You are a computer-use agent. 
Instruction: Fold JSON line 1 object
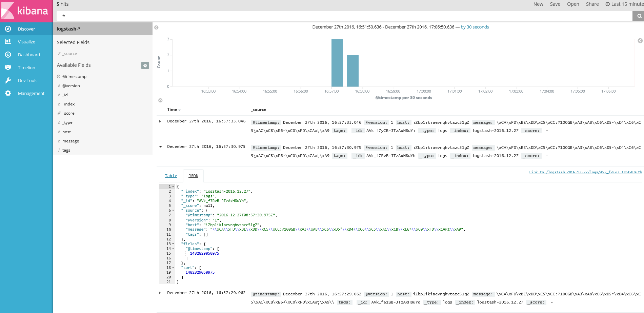[173, 187]
